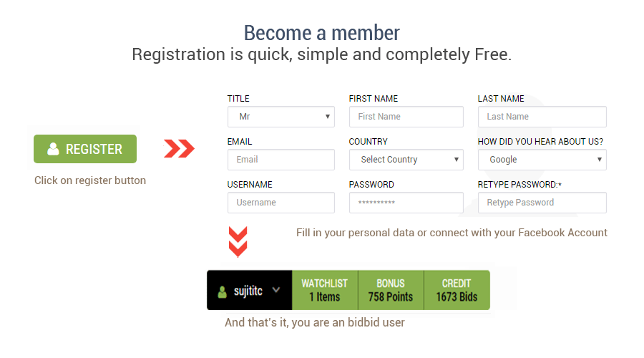Focus the Username text field
The image size is (644, 358).
(x=281, y=203)
